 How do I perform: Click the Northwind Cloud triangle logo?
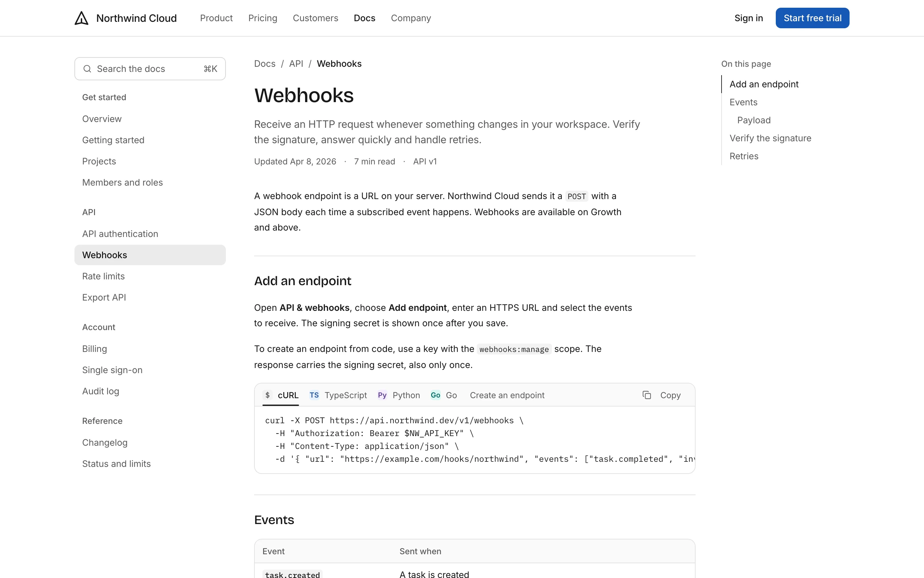click(x=81, y=18)
